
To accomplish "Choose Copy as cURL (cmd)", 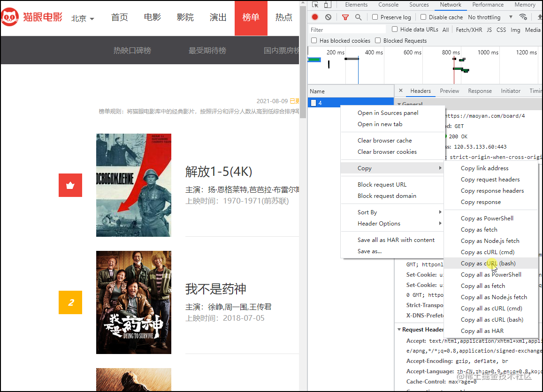I will pos(491,252).
